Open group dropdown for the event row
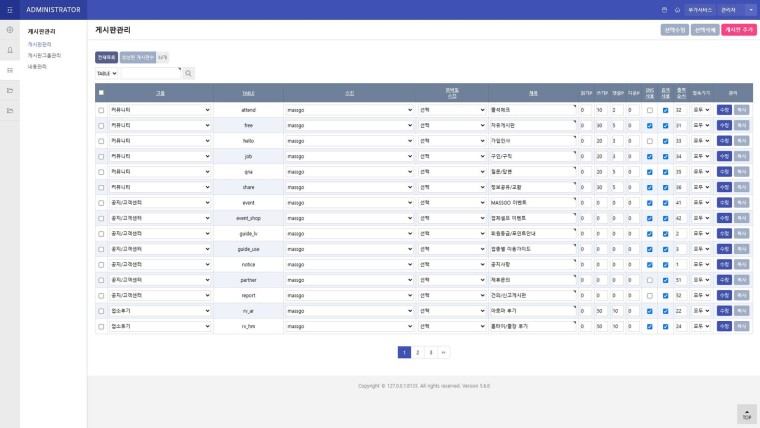This screenshot has height=428, width=760. [x=160, y=203]
